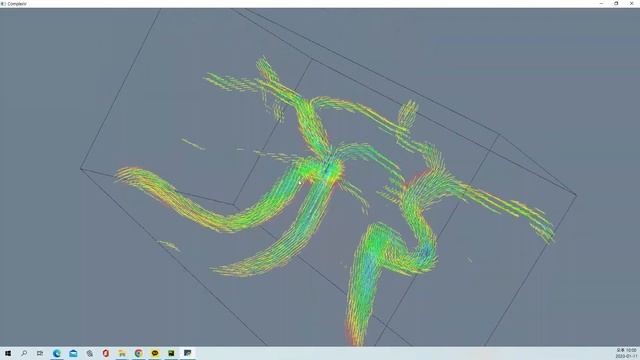This screenshot has height=360, width=640.
Task: Restore down the viewer window
Action: 616,4
